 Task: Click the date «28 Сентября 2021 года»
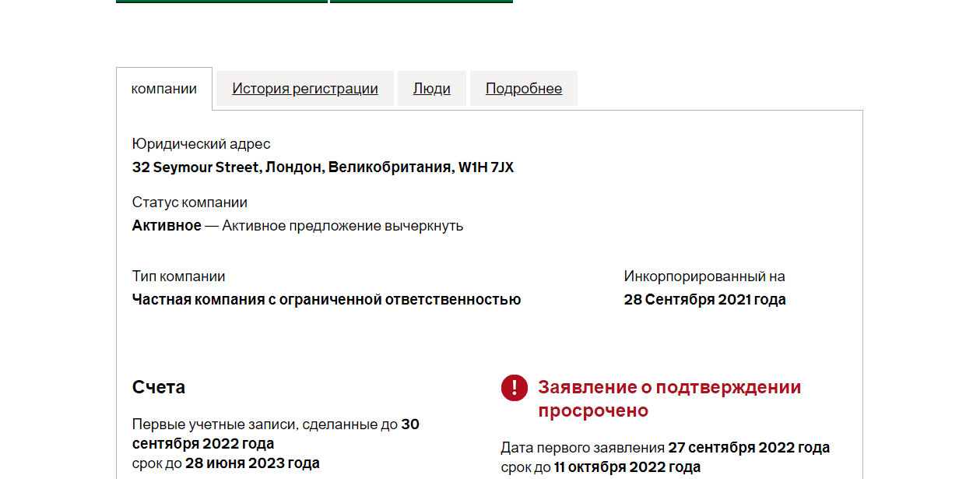click(704, 300)
